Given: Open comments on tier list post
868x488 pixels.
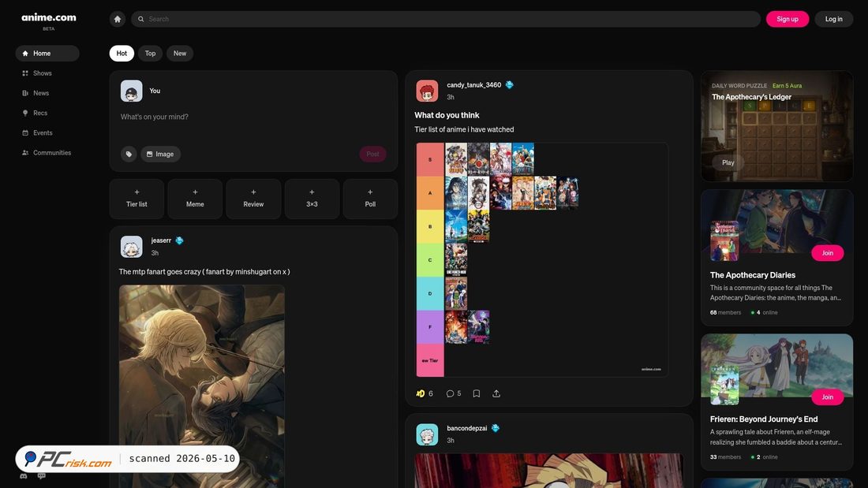Looking at the screenshot, I should pos(454,393).
